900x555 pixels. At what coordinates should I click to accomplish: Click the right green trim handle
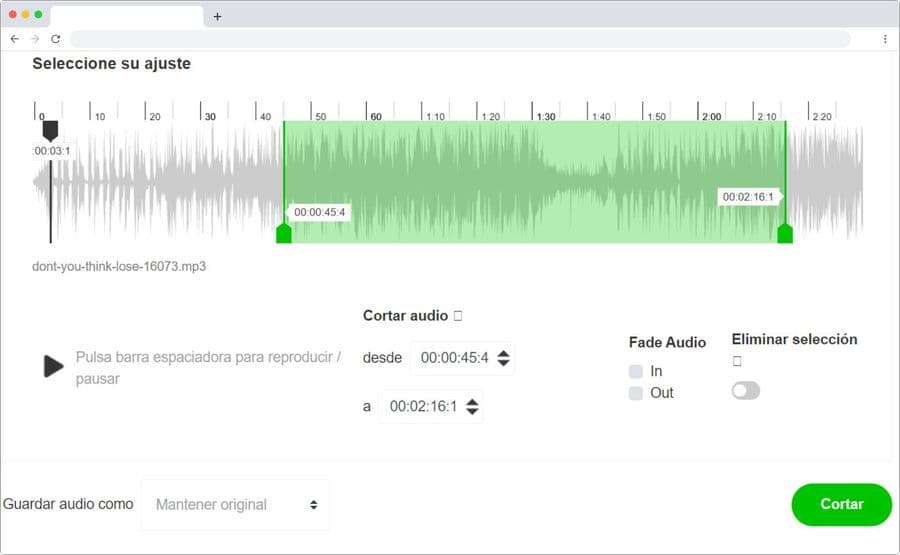coord(785,234)
